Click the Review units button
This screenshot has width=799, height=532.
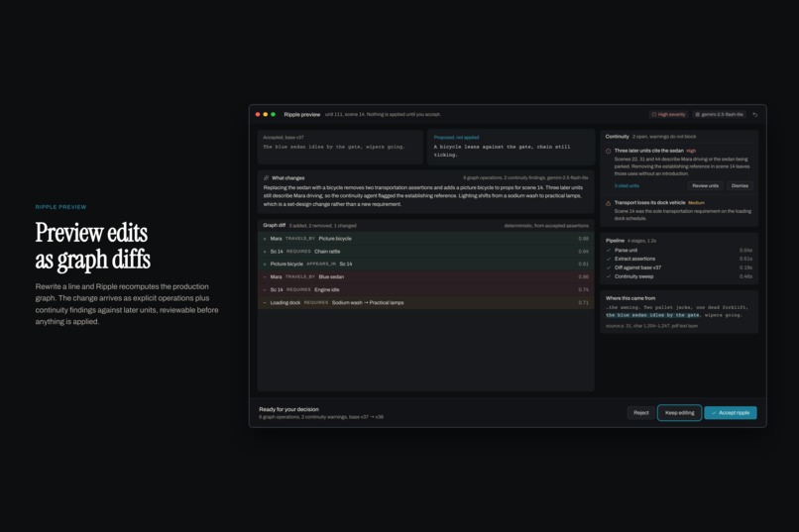(705, 186)
